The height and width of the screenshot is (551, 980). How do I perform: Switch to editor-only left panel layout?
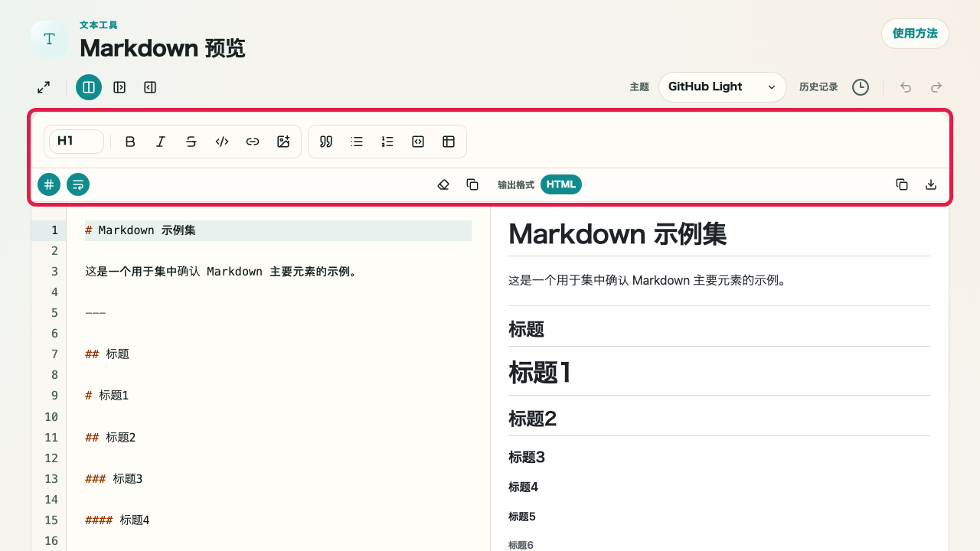click(x=119, y=87)
